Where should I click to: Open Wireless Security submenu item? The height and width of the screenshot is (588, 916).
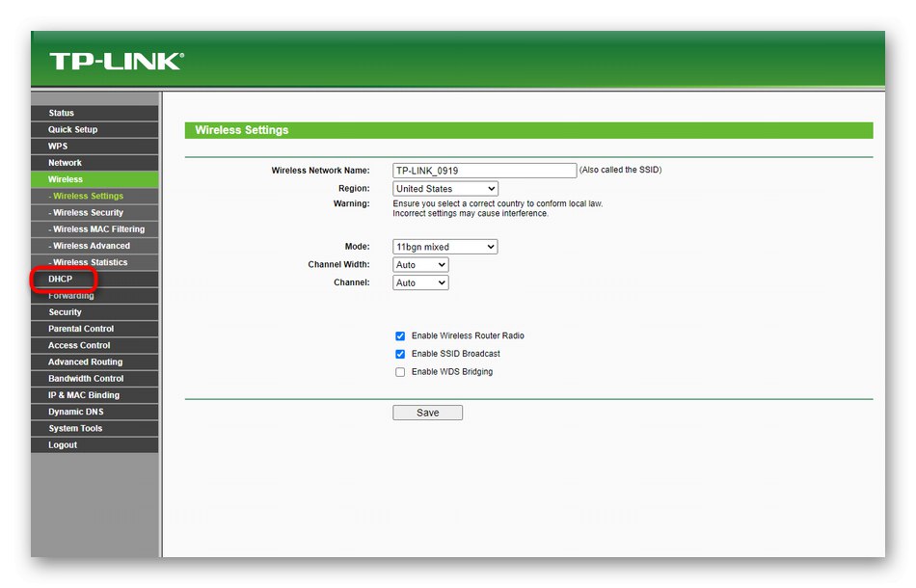(94, 212)
